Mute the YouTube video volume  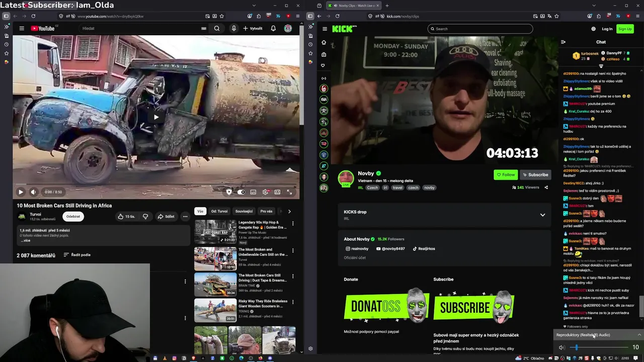[33, 192]
